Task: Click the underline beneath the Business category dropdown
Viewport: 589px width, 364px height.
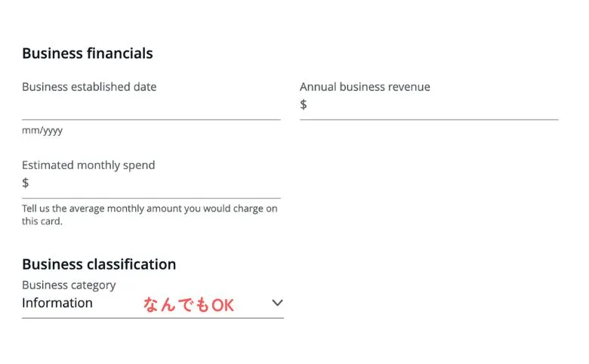Action: (153, 318)
